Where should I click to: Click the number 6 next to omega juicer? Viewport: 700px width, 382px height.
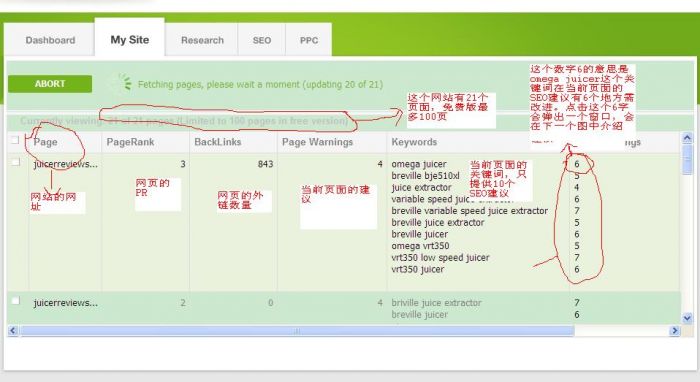[577, 164]
